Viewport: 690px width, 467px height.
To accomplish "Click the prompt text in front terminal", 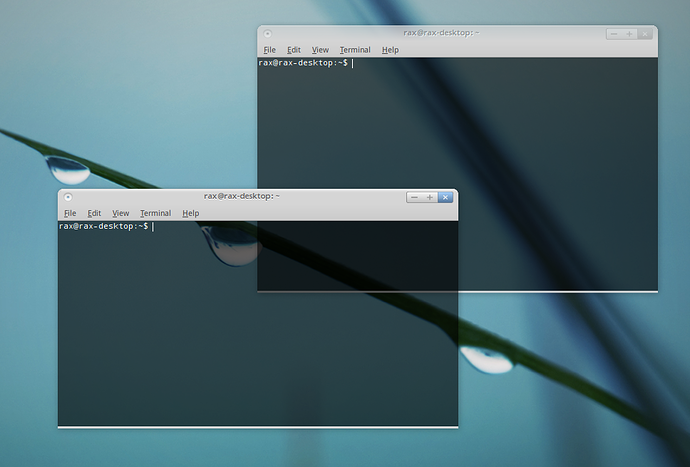I will pos(103,226).
